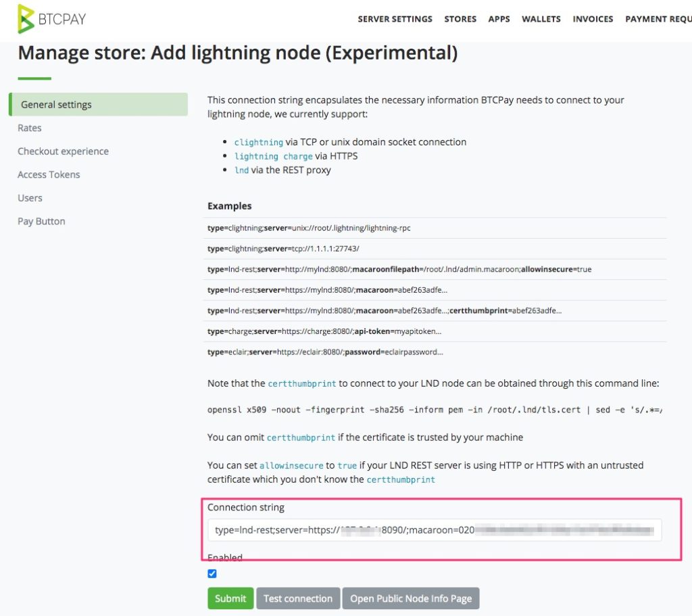The height and width of the screenshot is (616, 692).
Task: Click the Connection string input field
Action: 435,530
